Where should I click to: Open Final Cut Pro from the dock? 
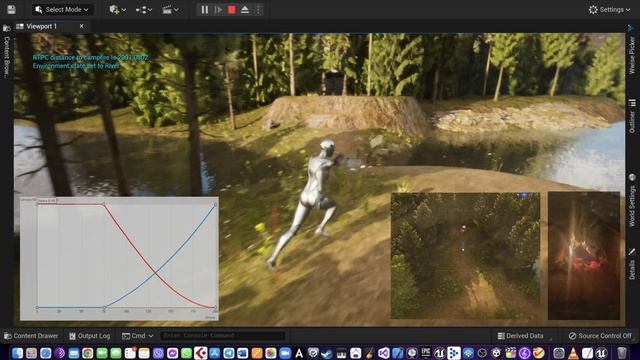point(511,353)
